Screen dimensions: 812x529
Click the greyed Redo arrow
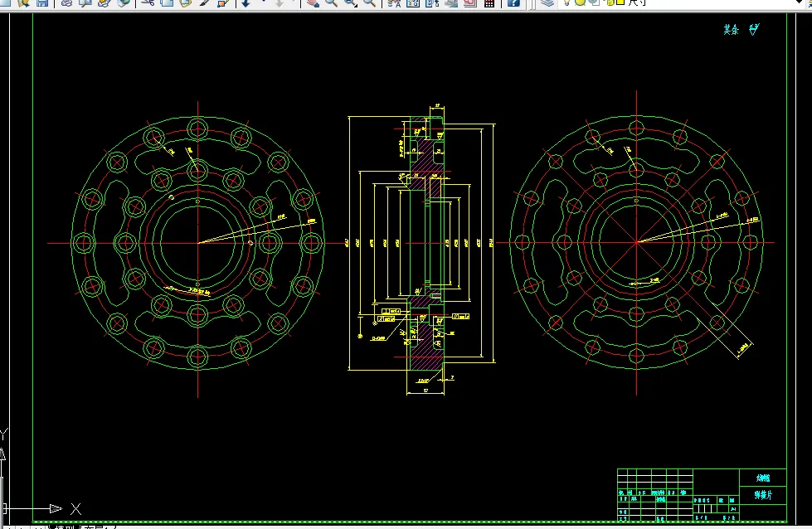[x=280, y=2]
